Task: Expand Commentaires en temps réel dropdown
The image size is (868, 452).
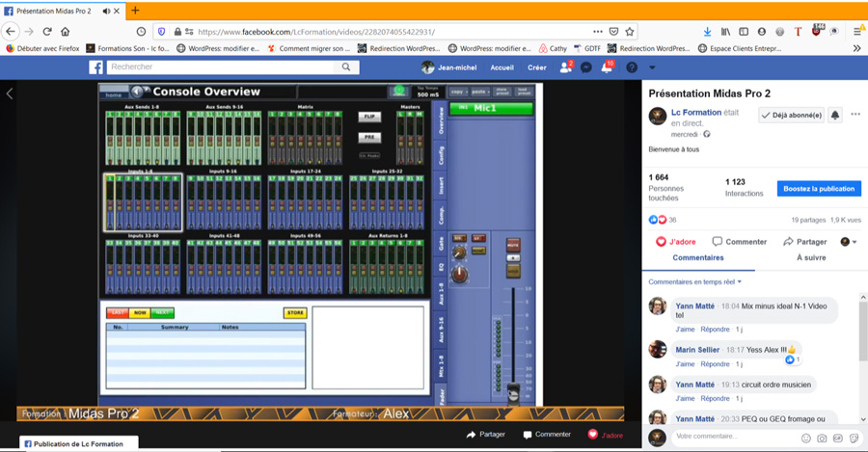Action: click(694, 281)
